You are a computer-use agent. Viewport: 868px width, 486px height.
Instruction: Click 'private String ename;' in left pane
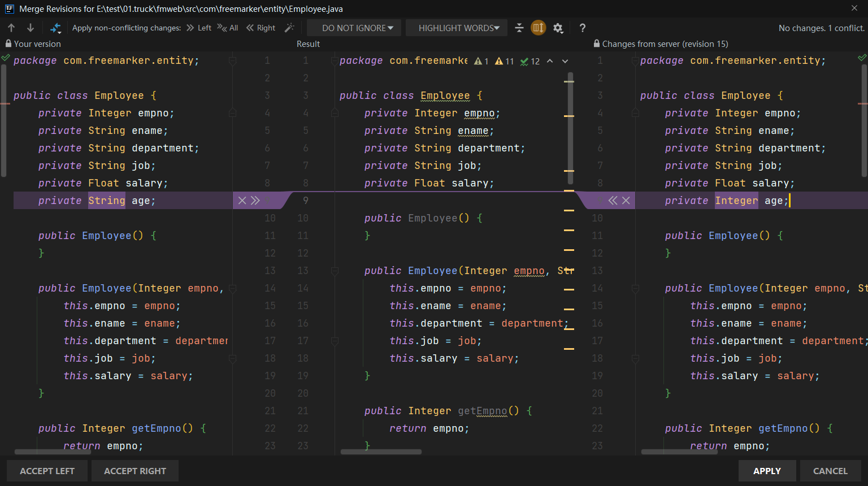click(103, 131)
